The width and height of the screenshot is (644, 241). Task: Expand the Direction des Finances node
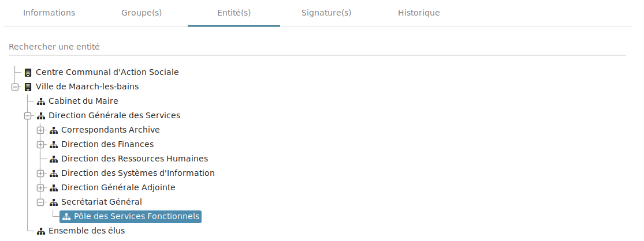pos(40,144)
